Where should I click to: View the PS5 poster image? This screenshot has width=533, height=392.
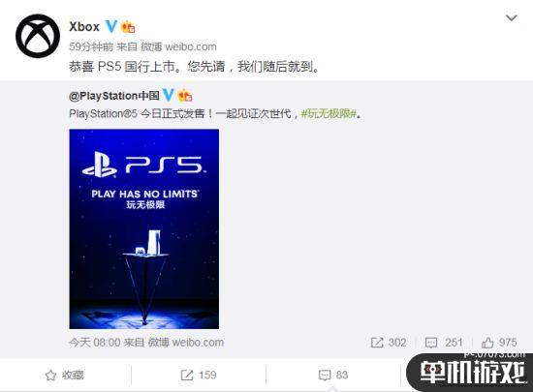click(x=144, y=228)
